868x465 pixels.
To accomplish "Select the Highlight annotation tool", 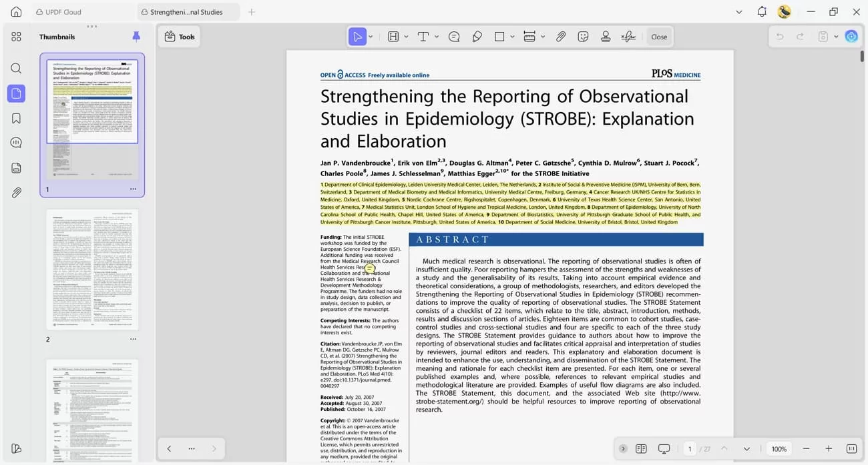I will (393, 37).
